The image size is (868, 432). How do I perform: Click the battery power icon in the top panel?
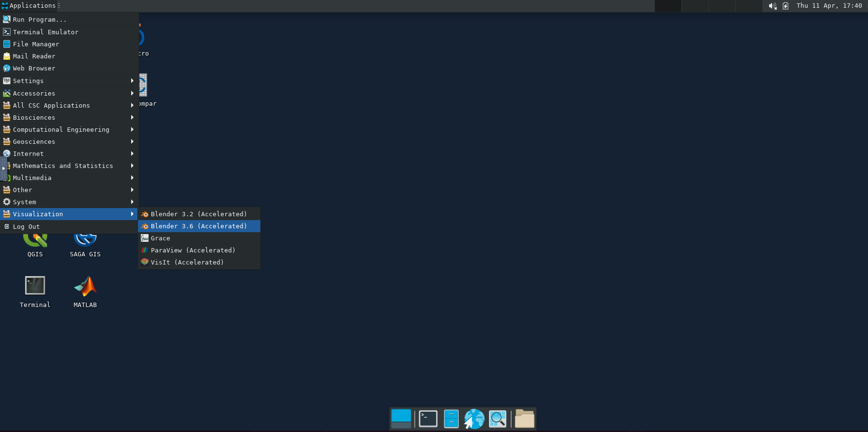click(x=786, y=6)
